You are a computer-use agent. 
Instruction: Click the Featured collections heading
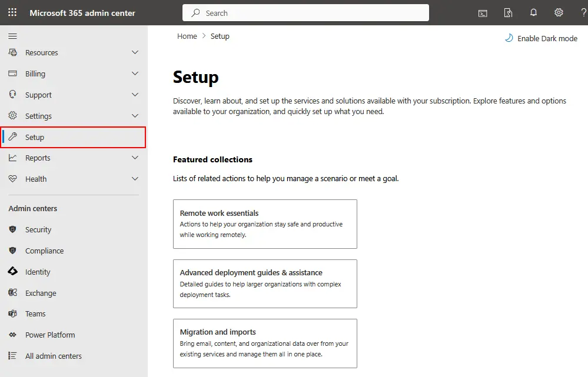point(212,159)
